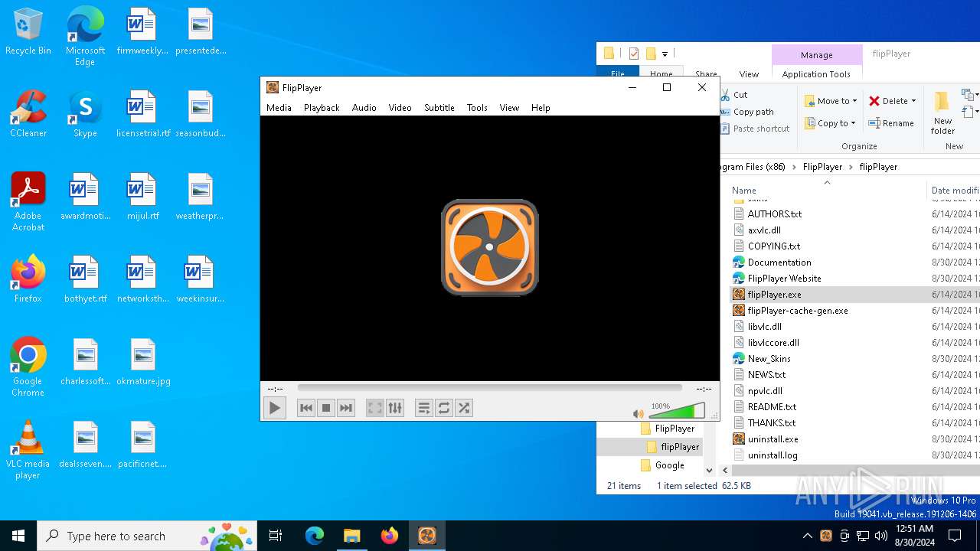Mute audio with the speaker icon
This screenshot has width=980, height=551.
coord(639,413)
